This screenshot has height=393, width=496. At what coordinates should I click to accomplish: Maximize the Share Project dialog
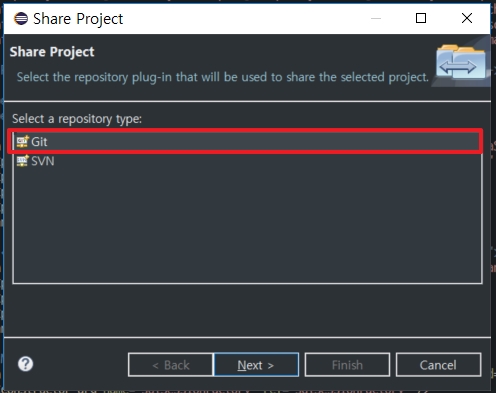pos(421,18)
